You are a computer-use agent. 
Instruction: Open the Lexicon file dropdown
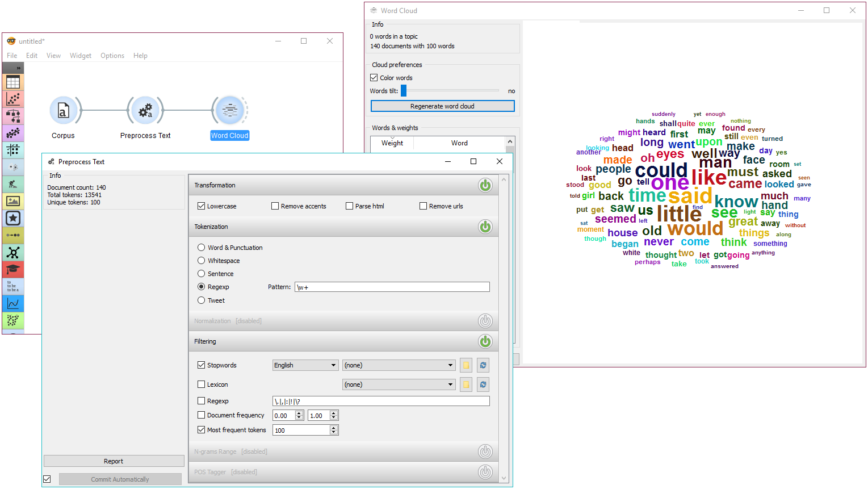click(399, 384)
